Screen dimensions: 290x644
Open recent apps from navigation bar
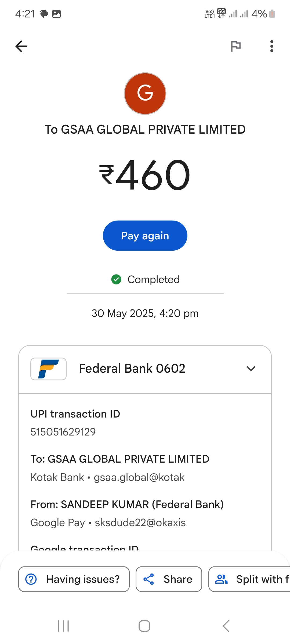click(64, 626)
